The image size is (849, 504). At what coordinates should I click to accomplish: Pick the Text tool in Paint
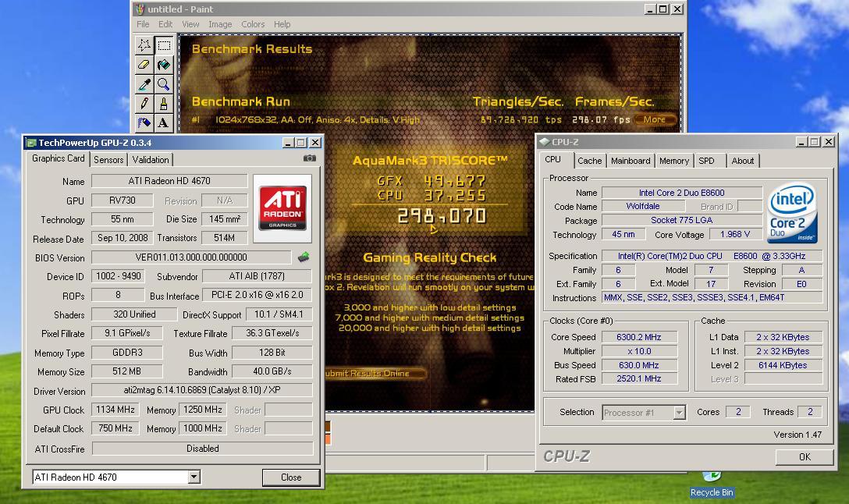(164, 123)
